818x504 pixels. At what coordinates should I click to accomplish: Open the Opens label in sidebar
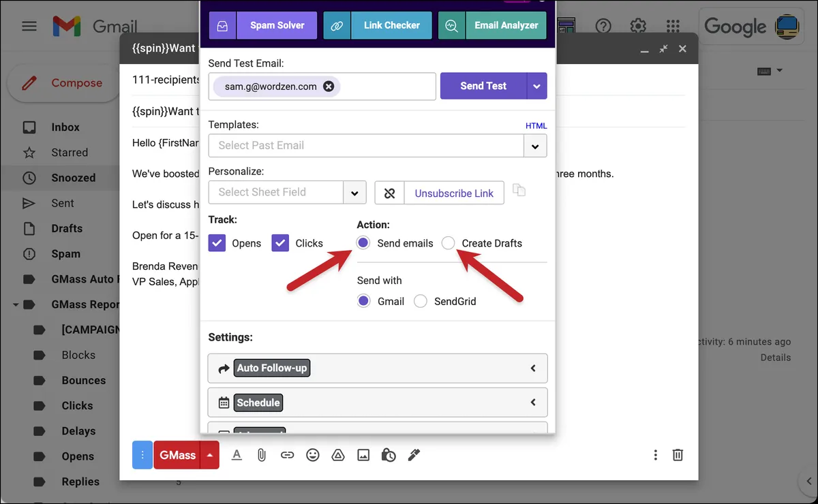tap(78, 456)
